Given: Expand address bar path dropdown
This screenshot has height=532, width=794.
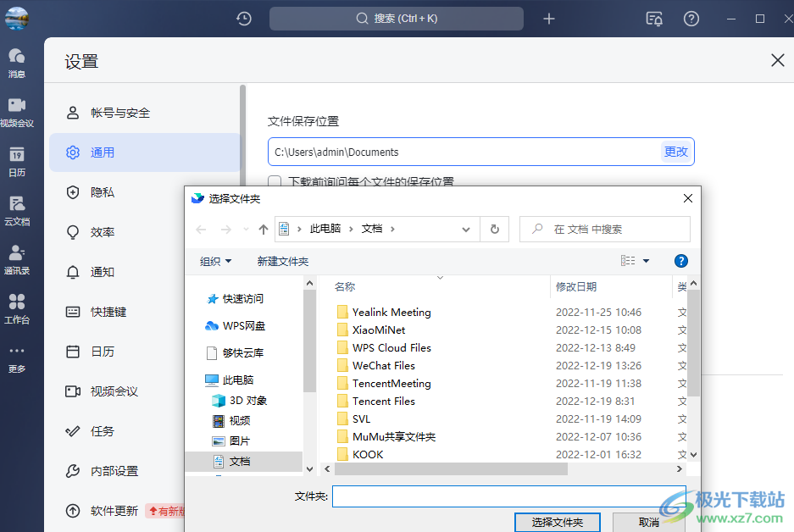Looking at the screenshot, I should (x=466, y=230).
